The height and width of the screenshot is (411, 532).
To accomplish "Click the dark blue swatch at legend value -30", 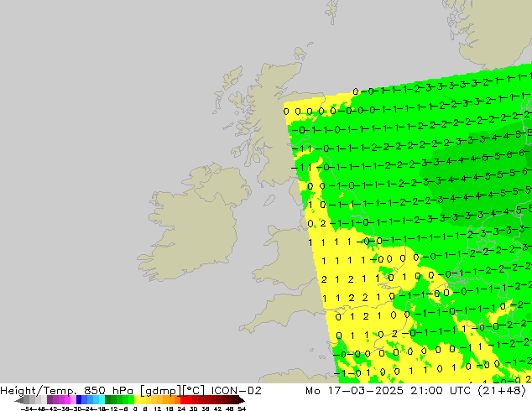I will pyautogui.click(x=79, y=400).
